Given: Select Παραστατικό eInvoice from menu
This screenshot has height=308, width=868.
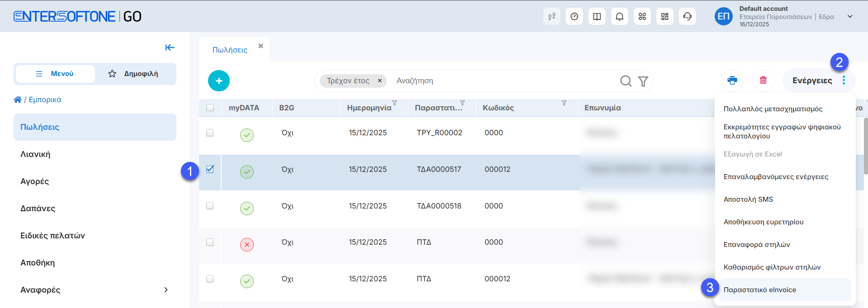Looking at the screenshot, I should point(759,290).
